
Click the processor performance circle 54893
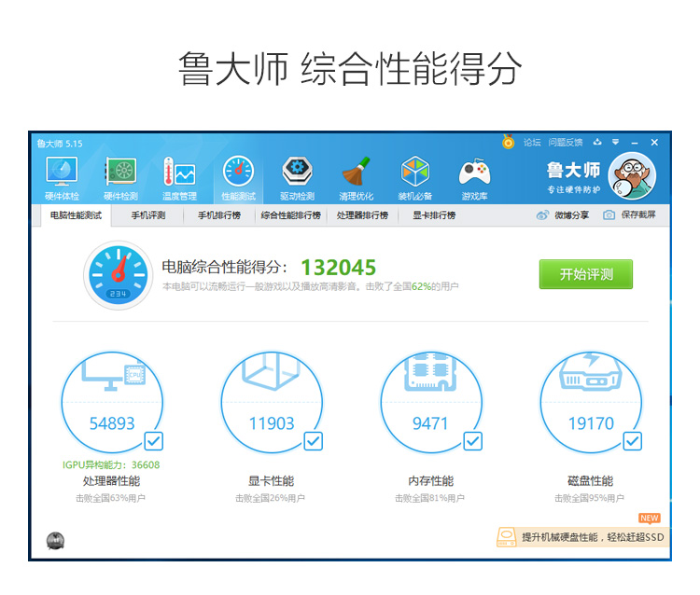click(112, 402)
